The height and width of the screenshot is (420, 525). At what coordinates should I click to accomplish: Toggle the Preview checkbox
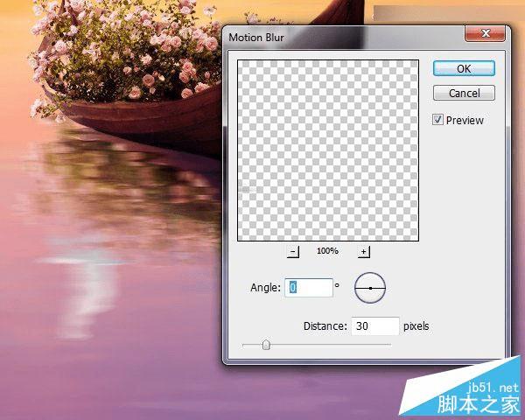(x=437, y=120)
